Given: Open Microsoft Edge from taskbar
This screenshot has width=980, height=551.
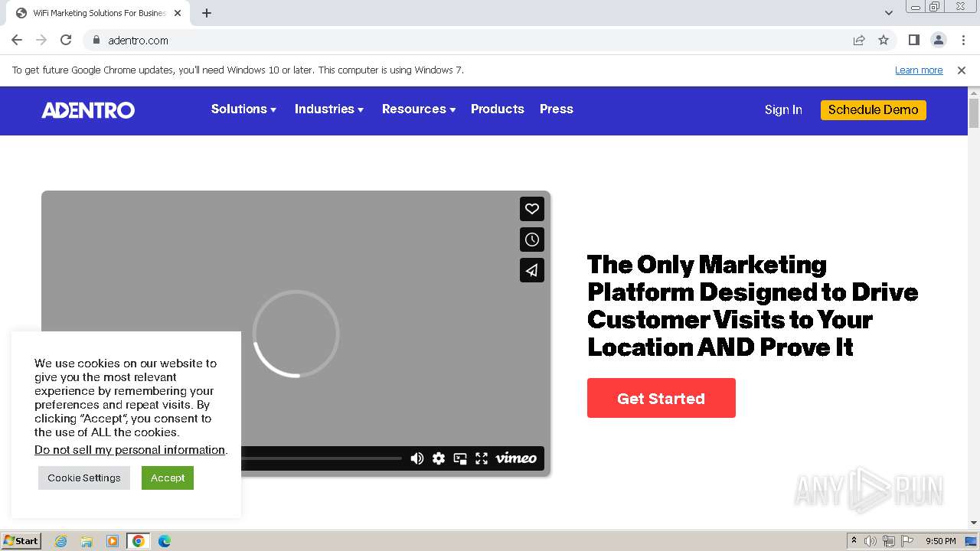Looking at the screenshot, I should tap(164, 541).
